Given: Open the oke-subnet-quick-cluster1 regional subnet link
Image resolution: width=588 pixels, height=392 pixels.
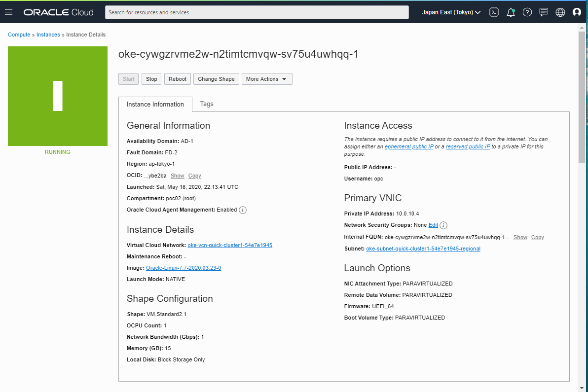Looking at the screenshot, I should (423, 249).
